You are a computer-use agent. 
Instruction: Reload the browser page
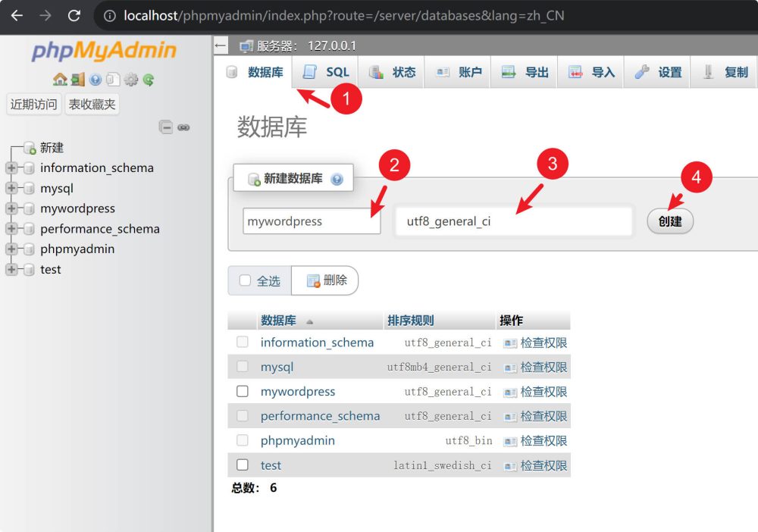(74, 16)
